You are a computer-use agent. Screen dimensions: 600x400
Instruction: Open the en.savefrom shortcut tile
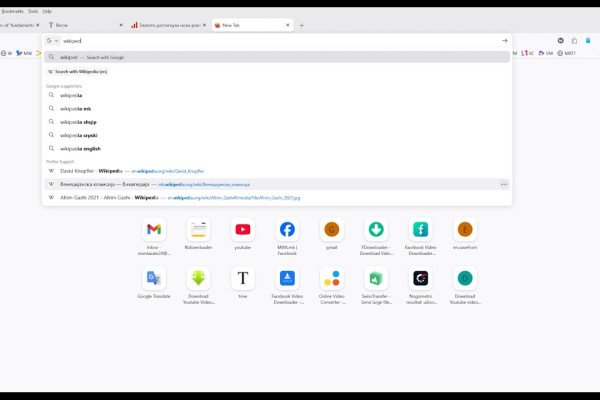click(x=465, y=229)
